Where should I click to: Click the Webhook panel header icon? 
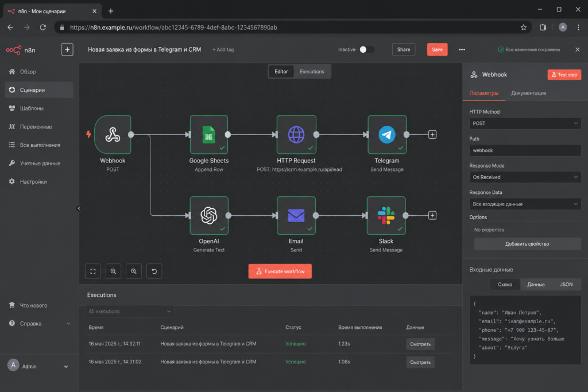point(474,75)
